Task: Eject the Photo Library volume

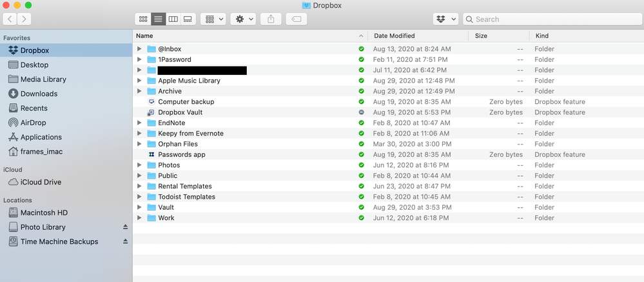Action: (x=126, y=227)
